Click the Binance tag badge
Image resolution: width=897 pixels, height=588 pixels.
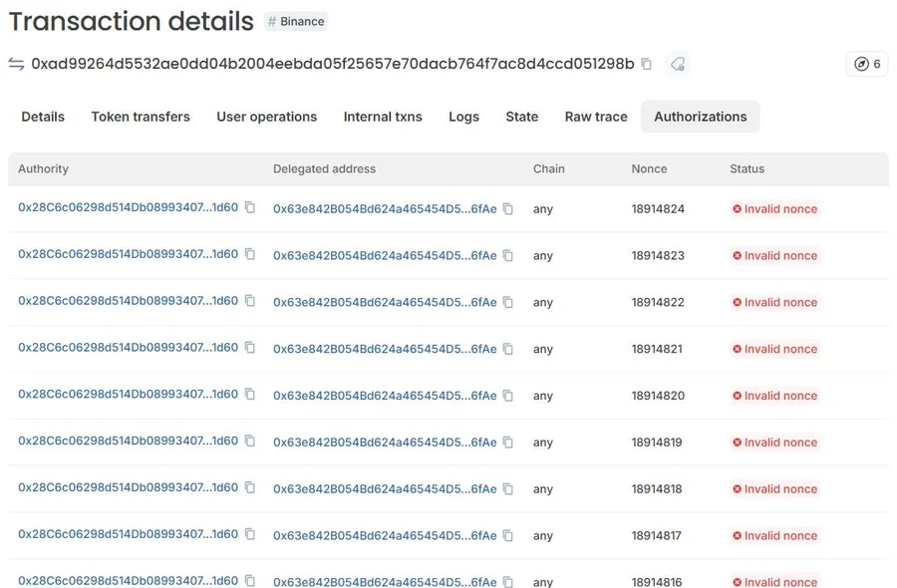(x=296, y=21)
